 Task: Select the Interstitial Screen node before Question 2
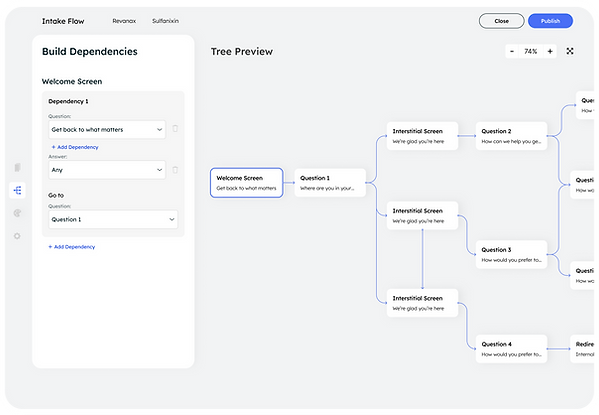(x=422, y=136)
